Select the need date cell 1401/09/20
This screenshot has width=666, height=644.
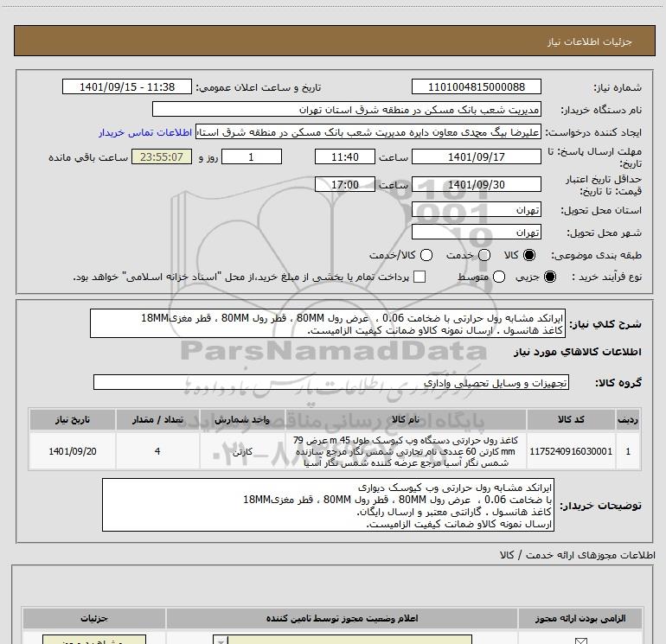click(72, 451)
